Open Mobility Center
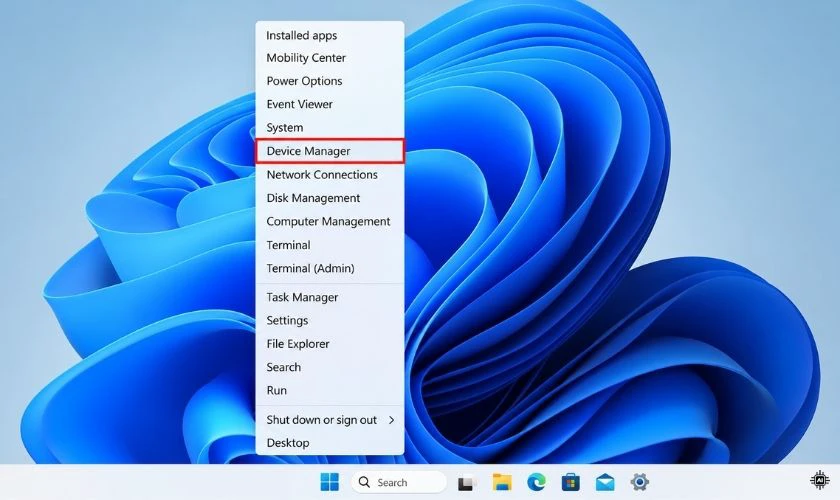Screen dimensions: 840x500 click(x=330, y=58)
